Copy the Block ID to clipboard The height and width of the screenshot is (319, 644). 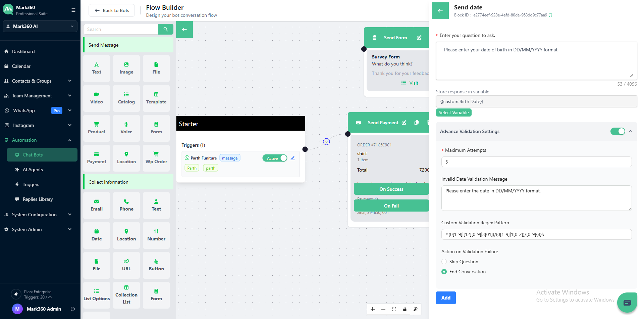[550, 15]
